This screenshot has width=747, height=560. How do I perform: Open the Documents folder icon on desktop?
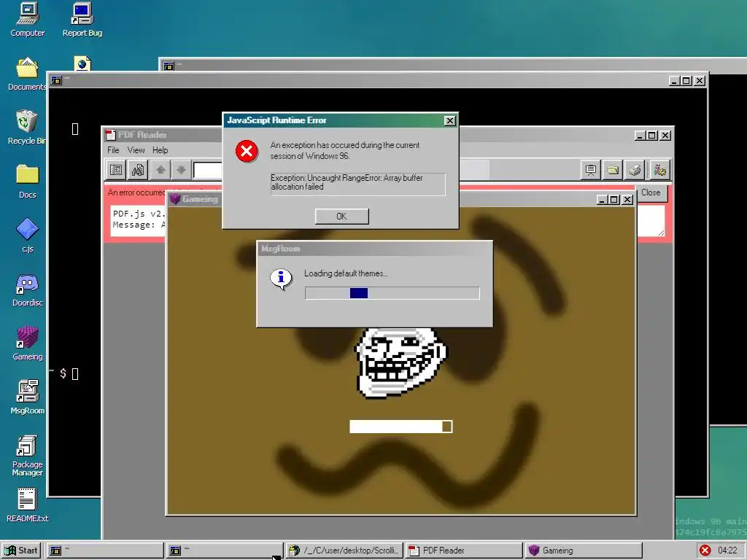(27, 74)
